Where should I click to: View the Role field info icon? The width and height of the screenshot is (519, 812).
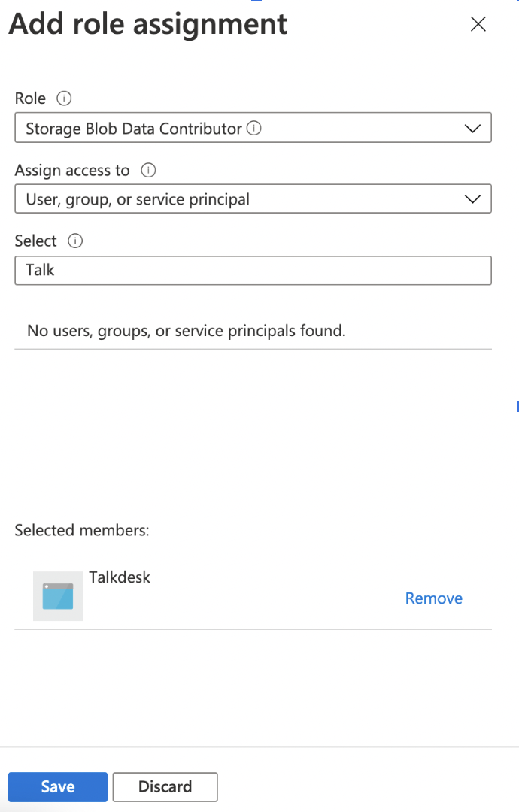click(x=64, y=98)
